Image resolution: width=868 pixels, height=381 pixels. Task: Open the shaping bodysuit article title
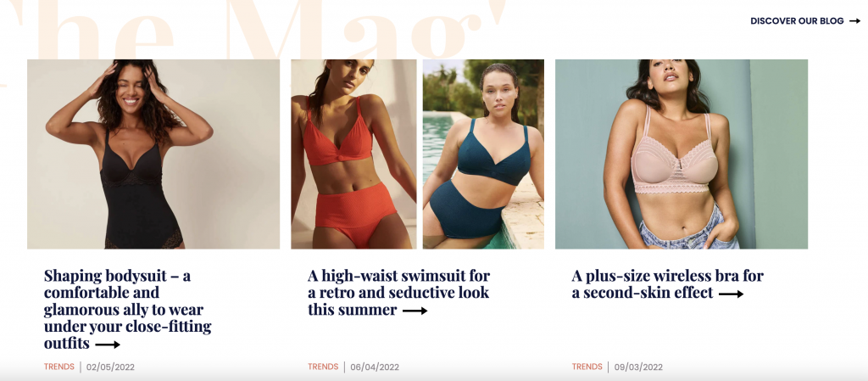coord(128,309)
